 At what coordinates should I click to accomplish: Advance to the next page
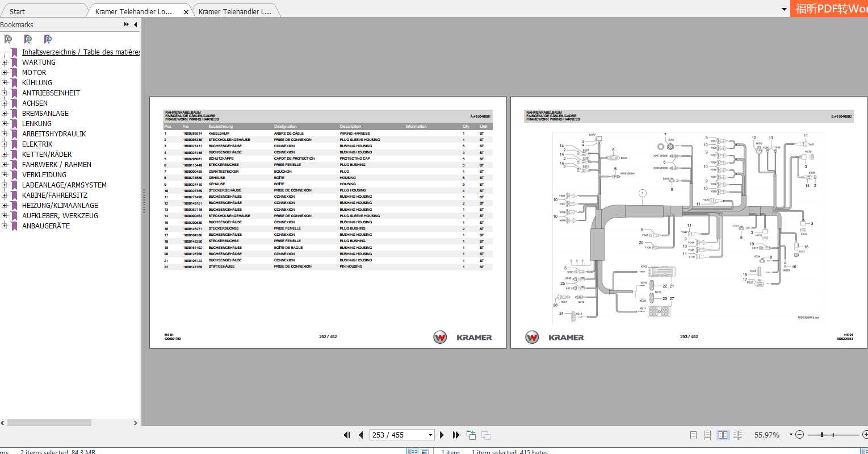click(x=442, y=435)
